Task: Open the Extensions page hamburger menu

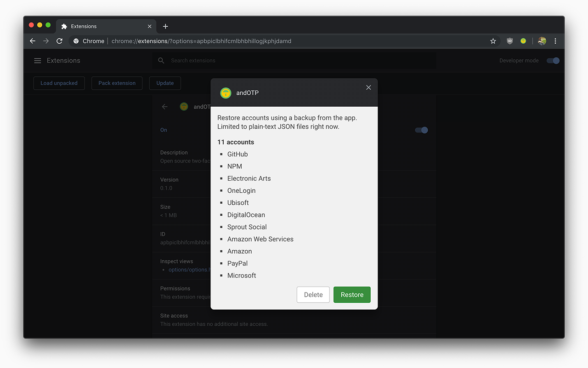Action: (x=37, y=60)
